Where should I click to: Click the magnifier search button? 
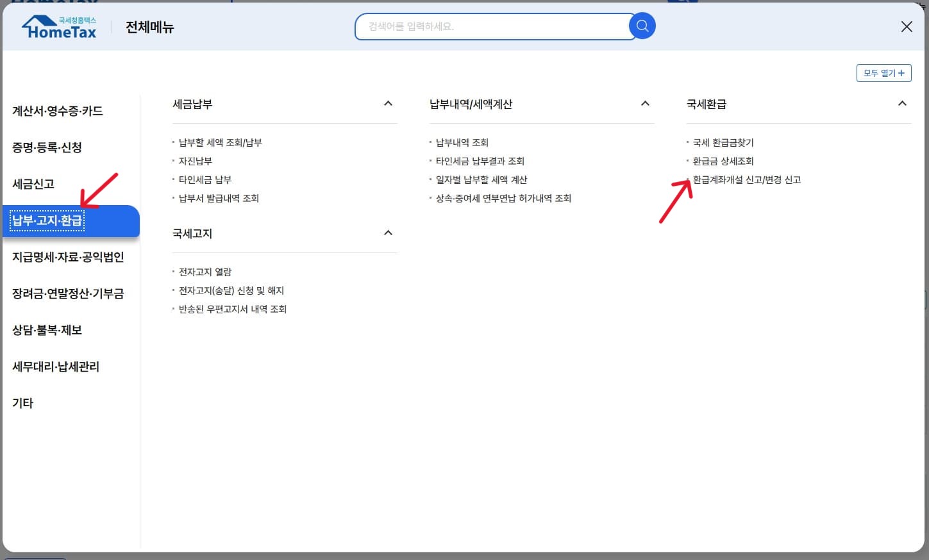pyautogui.click(x=642, y=26)
